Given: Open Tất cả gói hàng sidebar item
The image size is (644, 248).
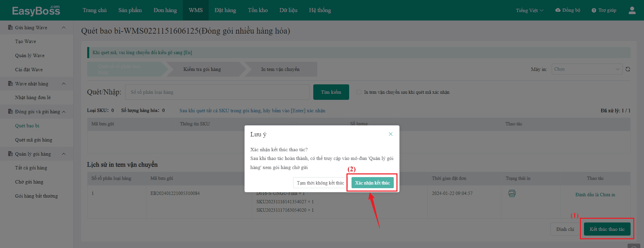Looking at the screenshot, I should (x=31, y=168).
